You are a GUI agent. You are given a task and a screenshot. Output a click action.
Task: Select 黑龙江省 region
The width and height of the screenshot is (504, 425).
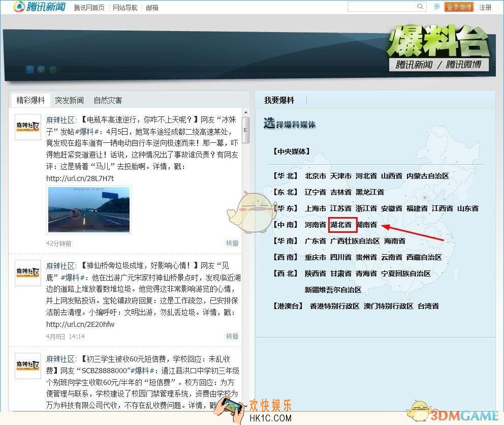(x=370, y=192)
